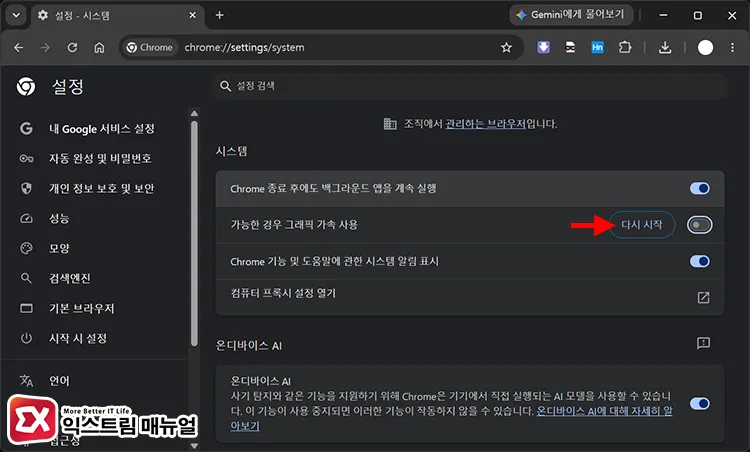Open the Chrome three-dot menu
Image resolution: width=750 pixels, height=452 pixels.
click(732, 47)
